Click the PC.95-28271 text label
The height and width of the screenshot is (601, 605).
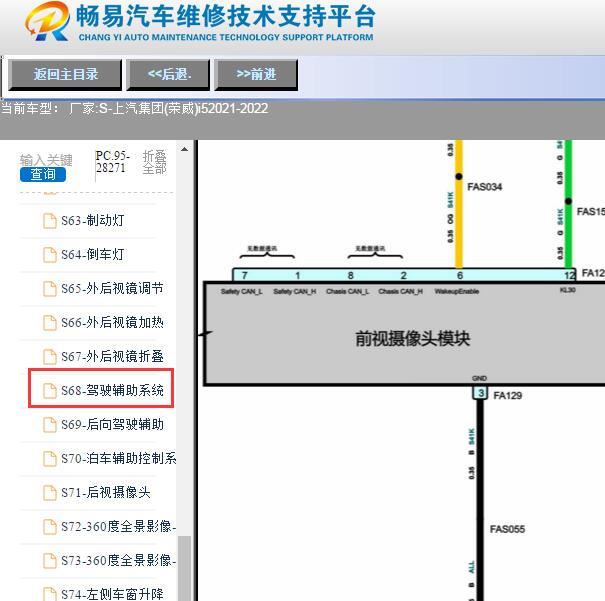(x=112, y=162)
